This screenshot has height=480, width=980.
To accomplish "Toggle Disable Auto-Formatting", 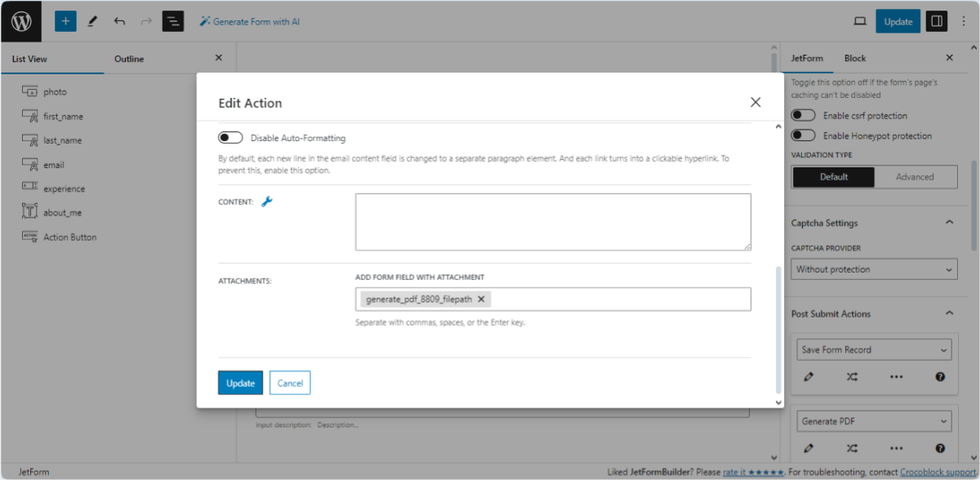I will pos(231,136).
